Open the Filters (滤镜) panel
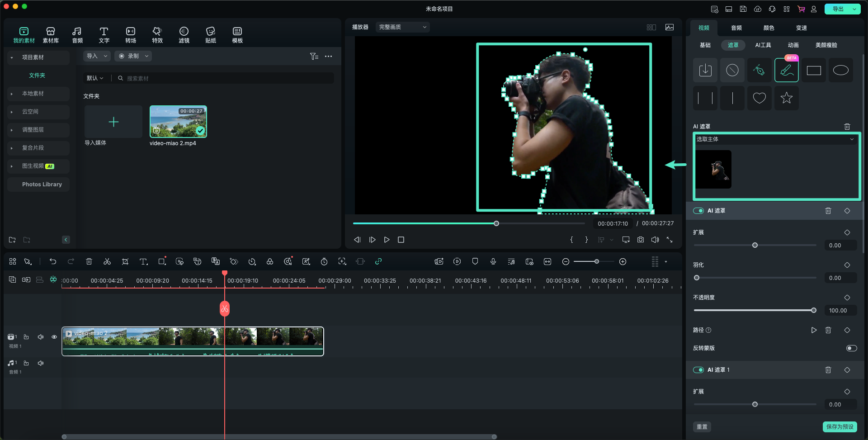The width and height of the screenshot is (868, 440). (184, 35)
